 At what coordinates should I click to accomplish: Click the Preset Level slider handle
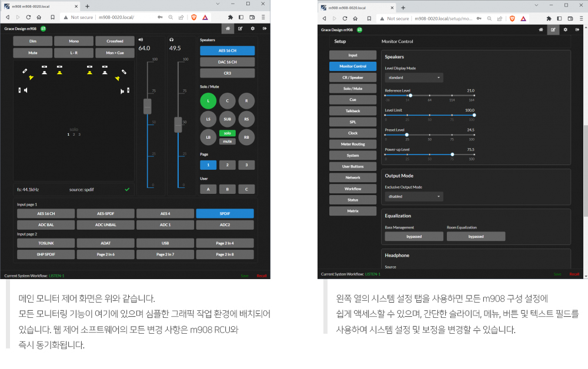(406, 135)
